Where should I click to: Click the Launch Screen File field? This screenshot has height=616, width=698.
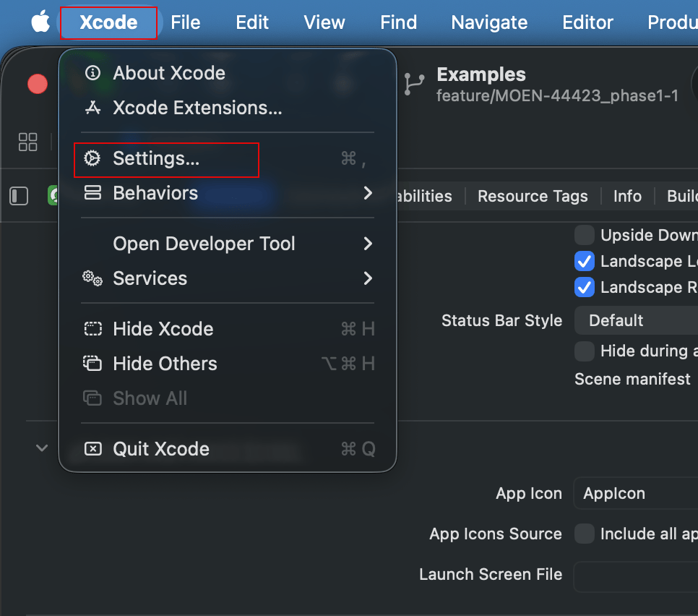point(636,577)
